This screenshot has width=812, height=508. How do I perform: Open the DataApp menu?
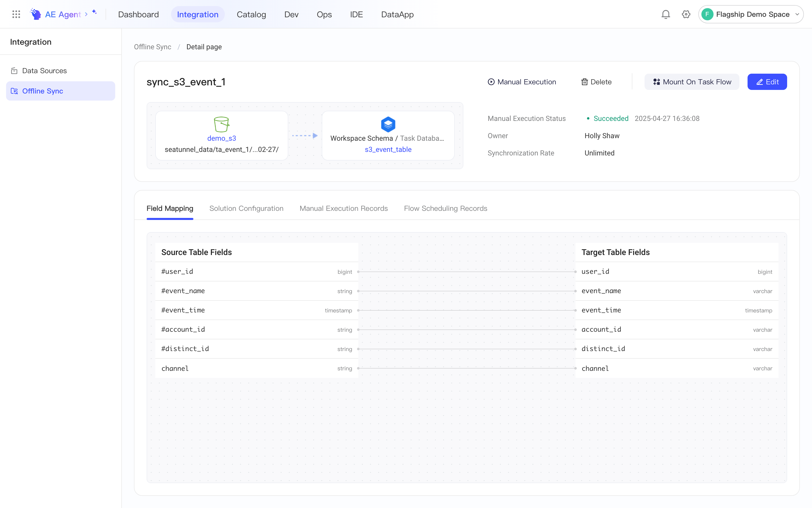pos(397,14)
